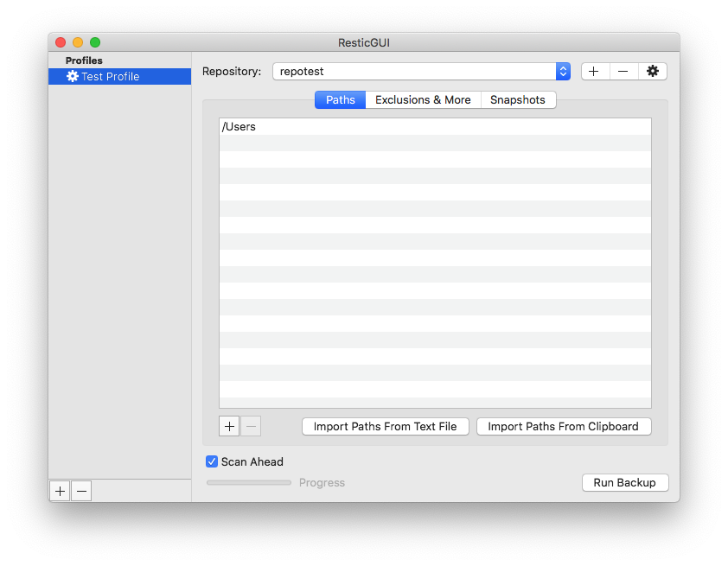This screenshot has height=566, width=728.
Task: Select the Paths tab
Action: point(339,99)
